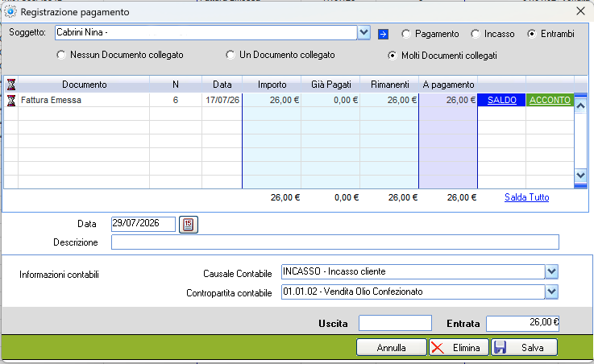Click the Data column header
The image size is (594, 364).
pyautogui.click(x=222, y=85)
